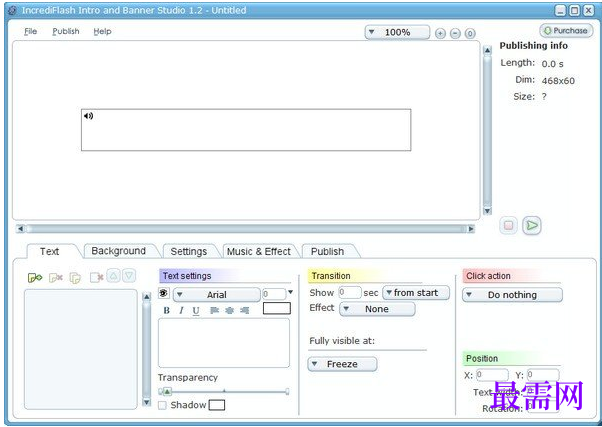Click the 'Fully visible at:' label
Screen dimensions: 602x427
342,341
